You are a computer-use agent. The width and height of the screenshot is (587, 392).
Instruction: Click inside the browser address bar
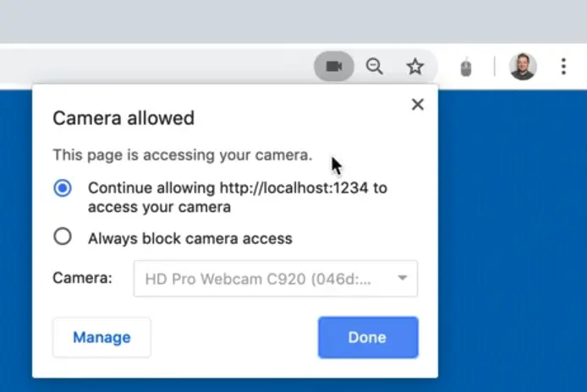tap(152, 67)
